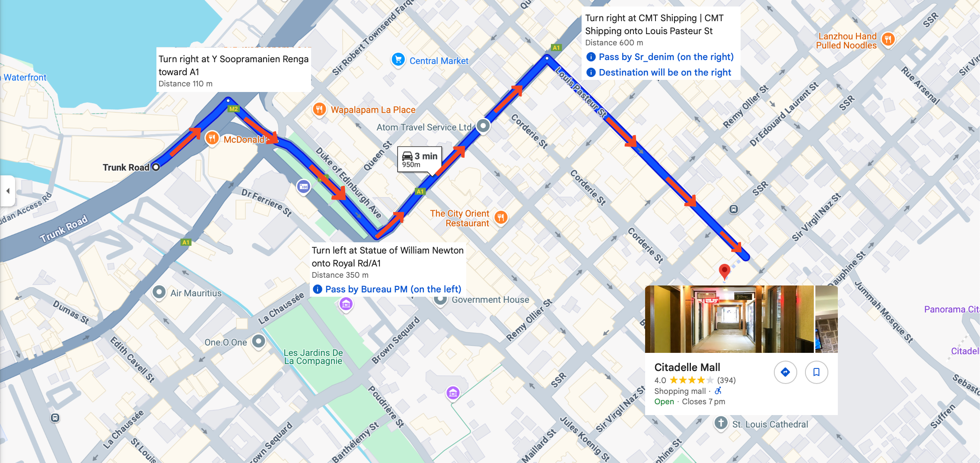Click the Directions icon on Citadelle Mall card

(x=785, y=372)
